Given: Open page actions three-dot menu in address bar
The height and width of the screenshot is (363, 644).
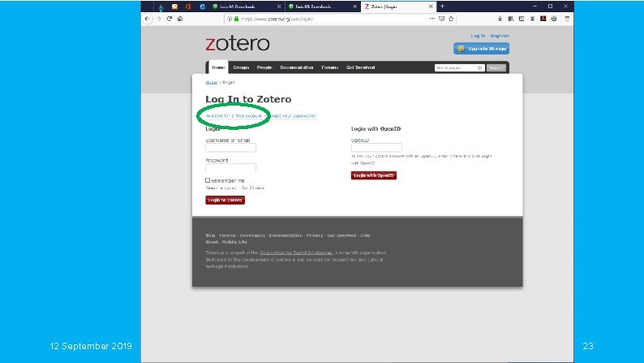Looking at the screenshot, I should tap(432, 19).
